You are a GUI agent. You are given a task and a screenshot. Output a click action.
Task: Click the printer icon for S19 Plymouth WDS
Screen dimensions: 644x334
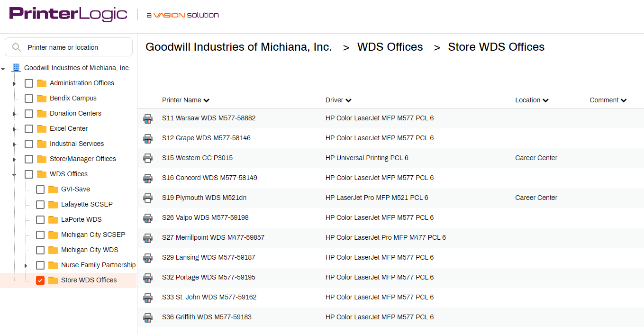point(148,198)
